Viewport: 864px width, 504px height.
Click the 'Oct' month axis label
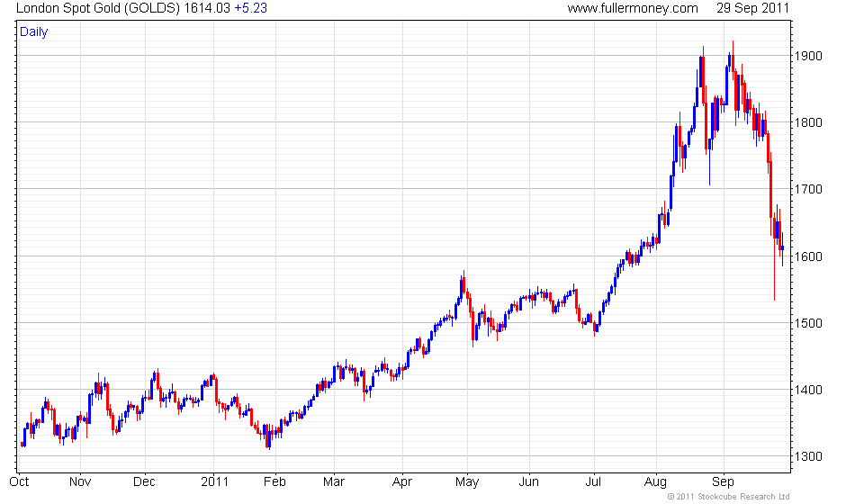[19, 482]
